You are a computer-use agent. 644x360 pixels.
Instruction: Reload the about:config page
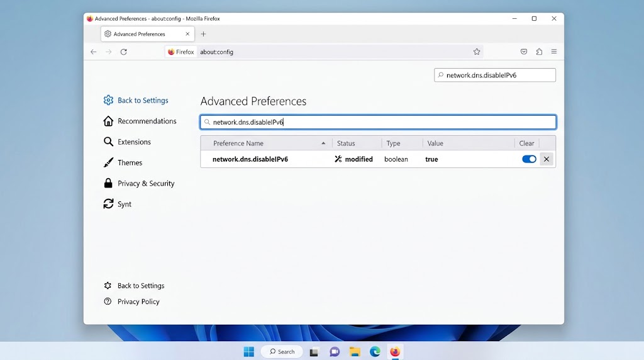(x=124, y=52)
